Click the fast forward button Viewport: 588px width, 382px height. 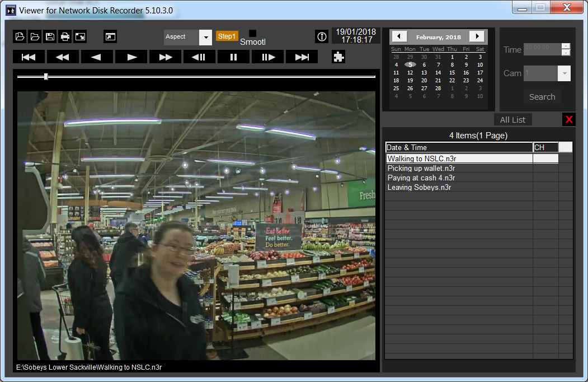click(x=165, y=57)
